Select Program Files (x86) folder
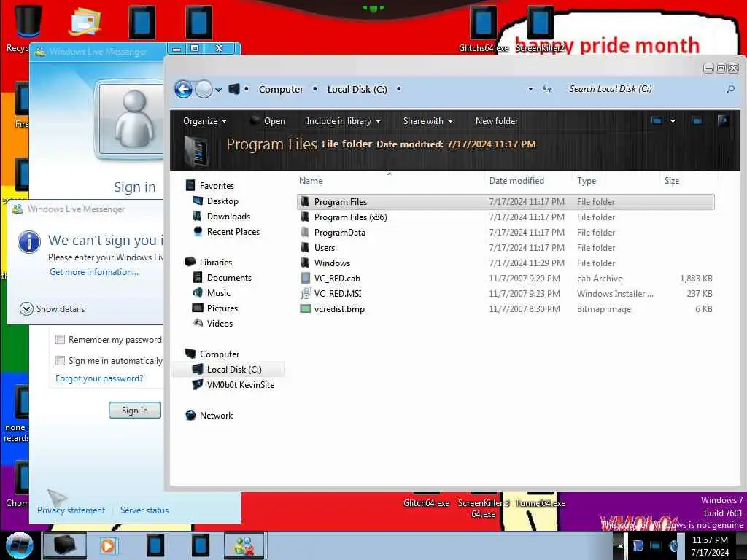This screenshot has height=560, width=747. pyautogui.click(x=506, y=217)
